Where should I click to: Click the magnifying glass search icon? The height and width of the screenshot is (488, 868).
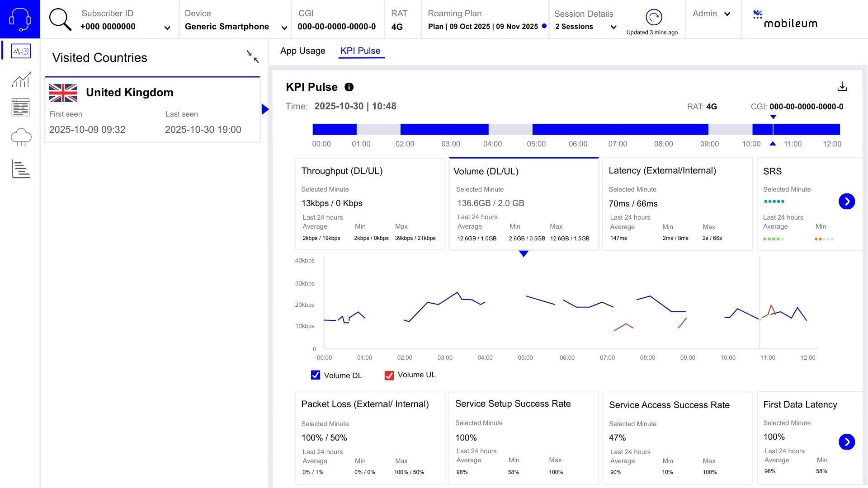tap(60, 19)
